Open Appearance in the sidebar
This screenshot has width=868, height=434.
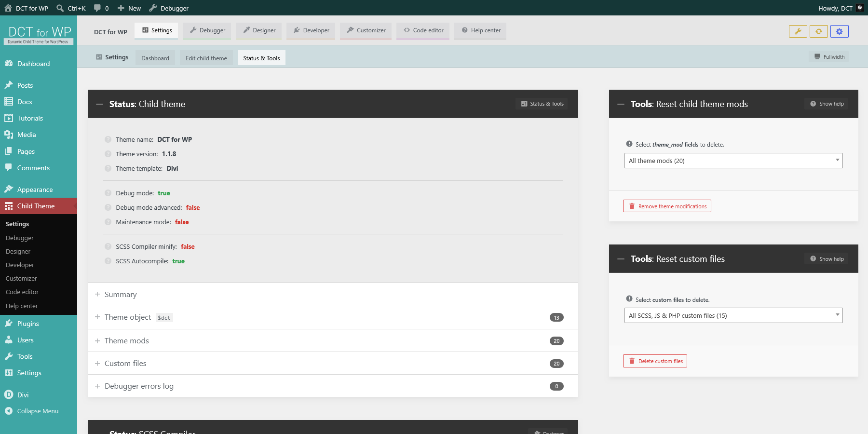39,190
